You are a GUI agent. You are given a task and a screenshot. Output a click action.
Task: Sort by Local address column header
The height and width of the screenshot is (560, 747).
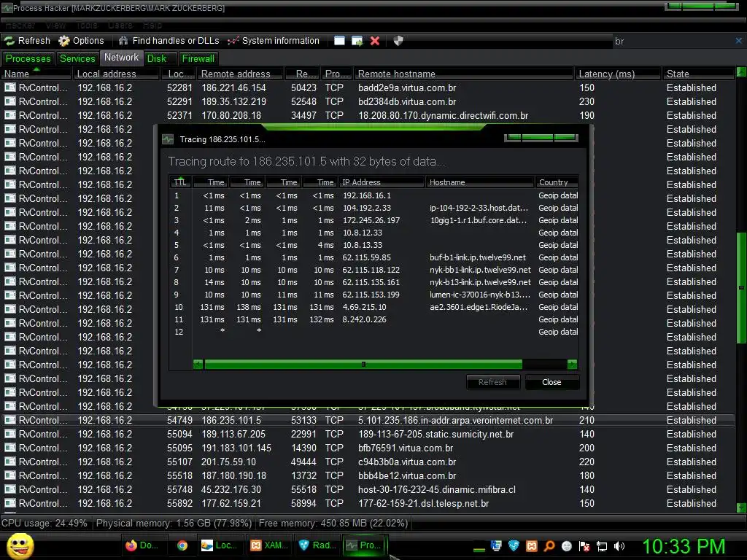point(116,74)
